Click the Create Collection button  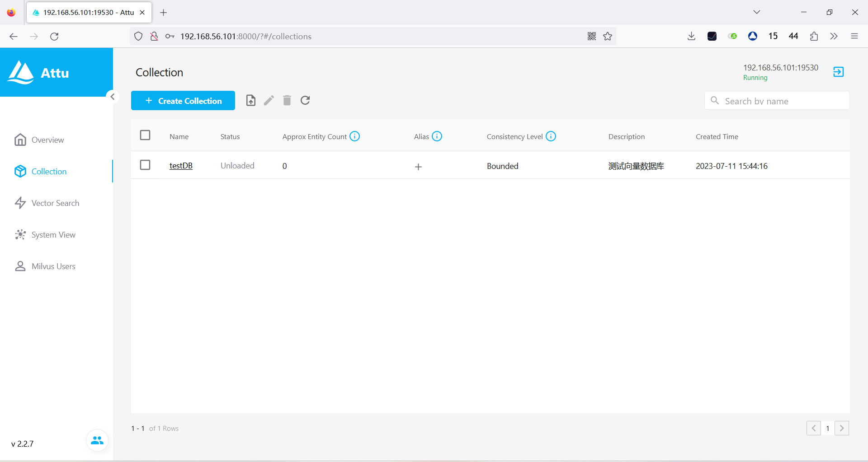[183, 101]
